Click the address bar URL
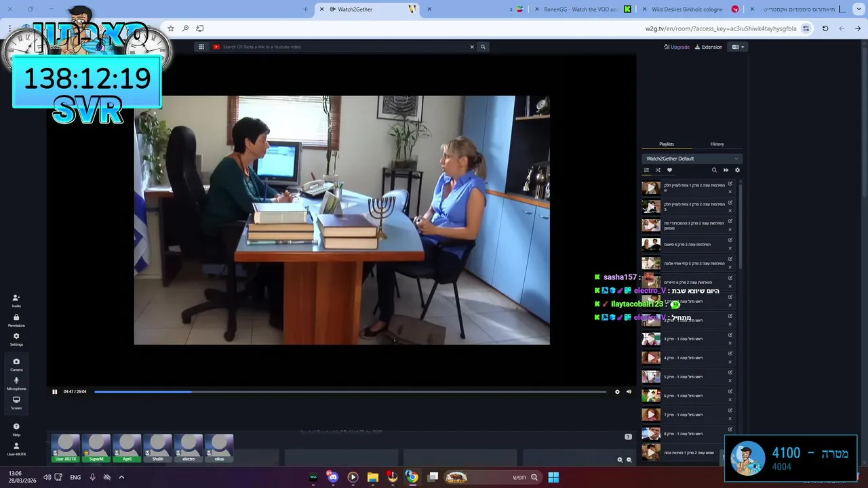This screenshot has width=868, height=488. [x=721, y=28]
